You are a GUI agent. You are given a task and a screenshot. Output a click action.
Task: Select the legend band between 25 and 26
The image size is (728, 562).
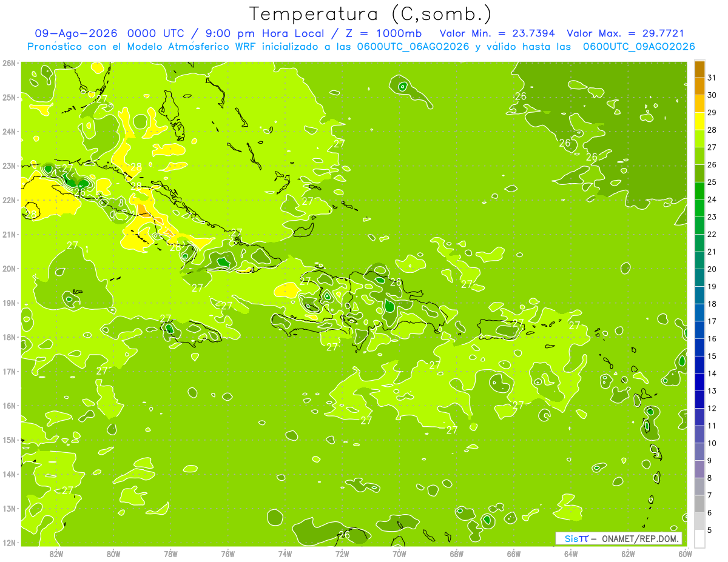pyautogui.click(x=699, y=173)
